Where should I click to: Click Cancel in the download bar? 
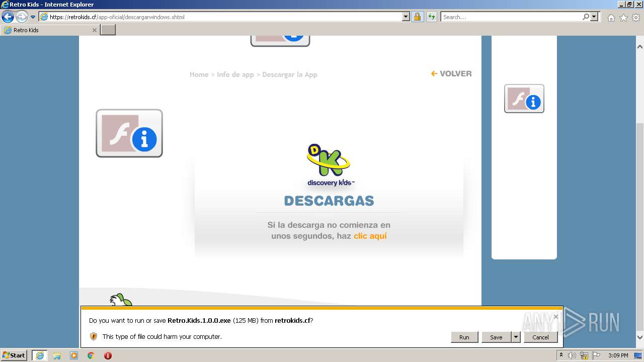tap(540, 337)
